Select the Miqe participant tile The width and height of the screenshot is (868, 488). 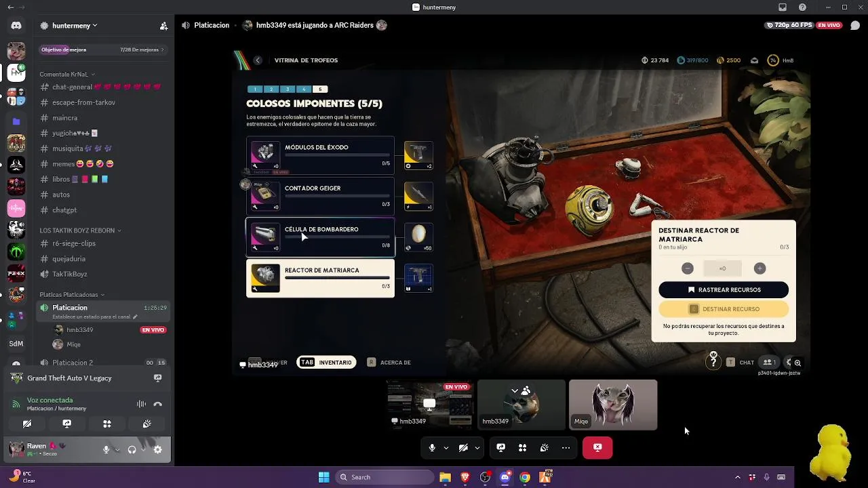(613, 405)
